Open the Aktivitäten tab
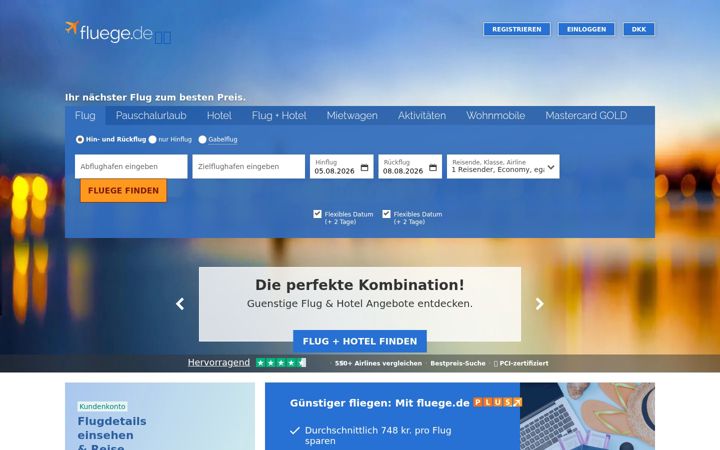Image resolution: width=720 pixels, height=450 pixels. [x=422, y=116]
